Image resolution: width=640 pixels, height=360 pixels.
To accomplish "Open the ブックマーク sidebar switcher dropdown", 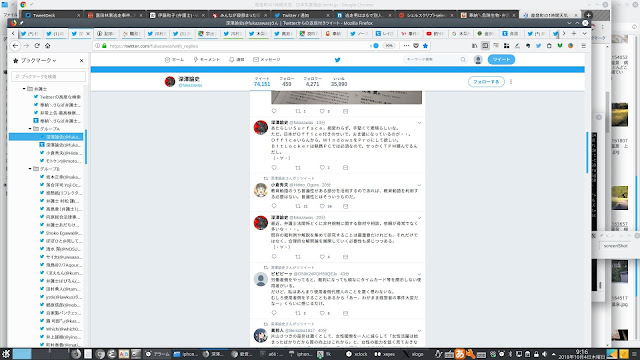I will coord(38,60).
